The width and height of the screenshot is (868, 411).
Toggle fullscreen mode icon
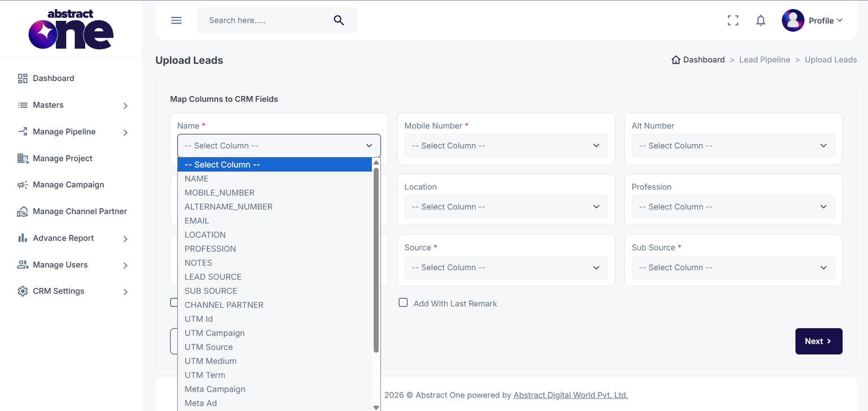733,20
